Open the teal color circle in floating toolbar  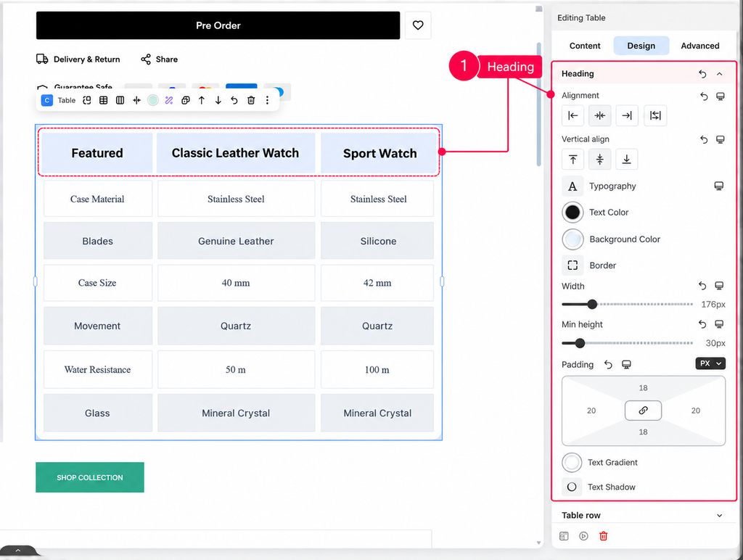click(x=152, y=100)
